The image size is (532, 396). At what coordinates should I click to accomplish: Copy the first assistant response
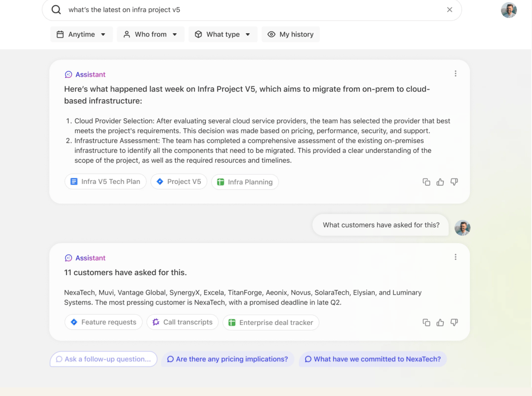pos(426,182)
